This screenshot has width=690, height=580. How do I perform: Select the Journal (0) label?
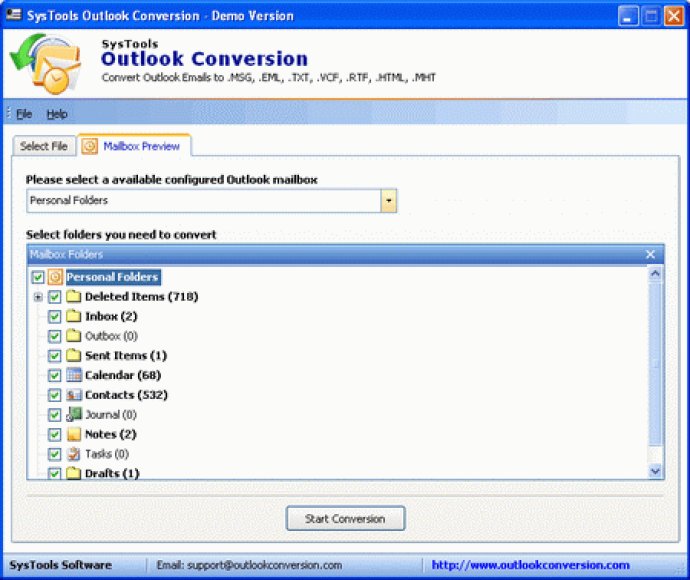(x=111, y=415)
